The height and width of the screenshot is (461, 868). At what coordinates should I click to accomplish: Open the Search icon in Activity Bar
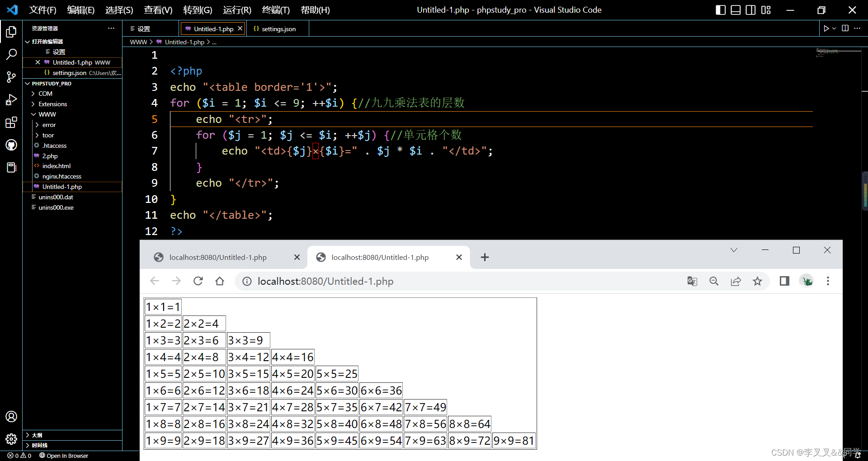point(11,54)
